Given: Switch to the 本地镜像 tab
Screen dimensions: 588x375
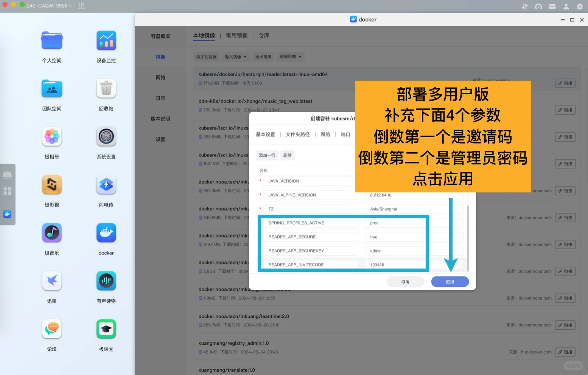Looking at the screenshot, I should click(204, 35).
